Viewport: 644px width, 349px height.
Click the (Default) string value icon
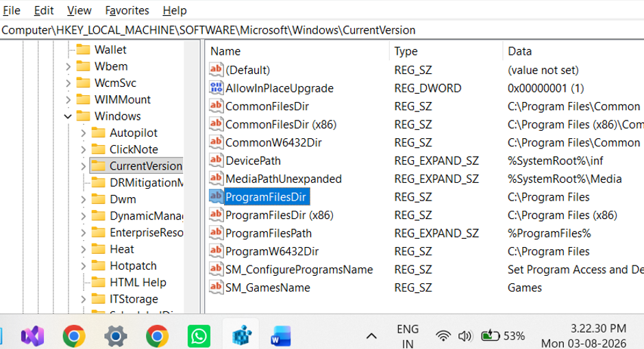click(x=216, y=69)
